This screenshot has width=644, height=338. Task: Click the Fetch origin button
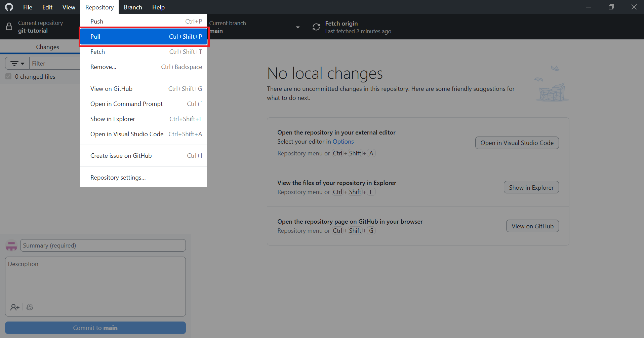pos(365,27)
